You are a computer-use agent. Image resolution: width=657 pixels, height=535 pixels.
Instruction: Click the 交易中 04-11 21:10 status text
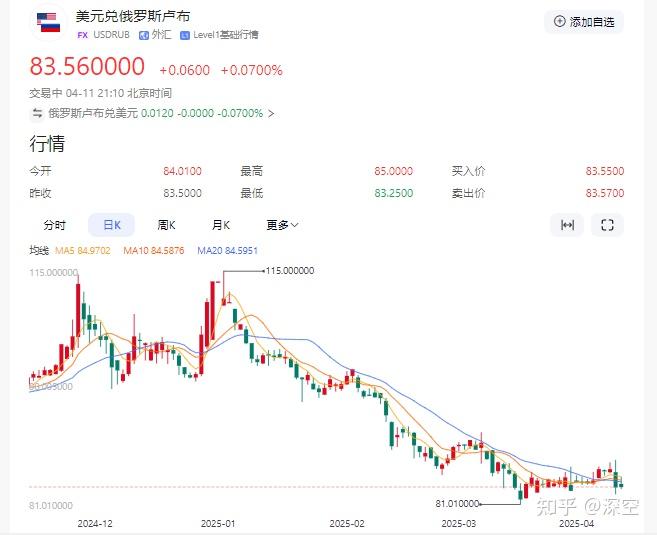click(101, 93)
